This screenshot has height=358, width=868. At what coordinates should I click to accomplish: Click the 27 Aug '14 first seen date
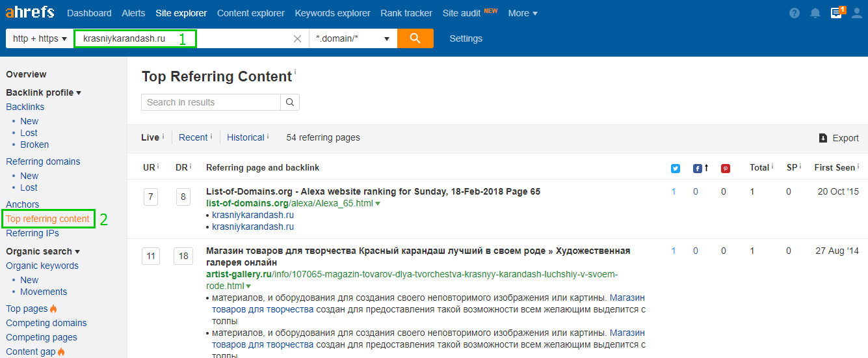(837, 251)
